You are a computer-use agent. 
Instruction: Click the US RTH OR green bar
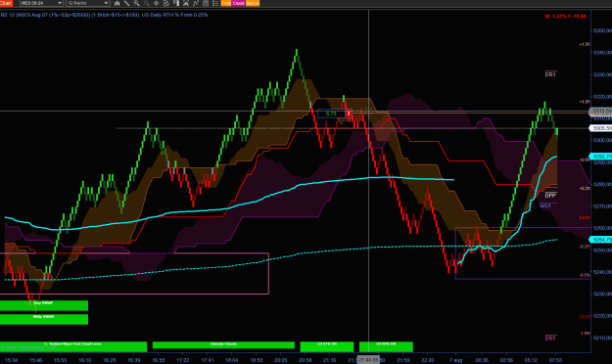[386, 346]
